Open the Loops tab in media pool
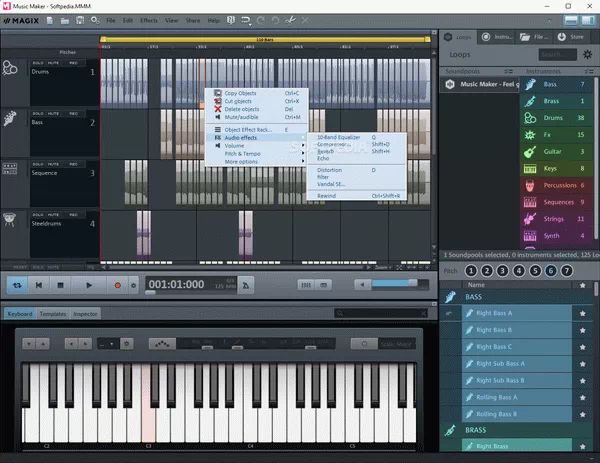The image size is (600, 463). point(458,37)
